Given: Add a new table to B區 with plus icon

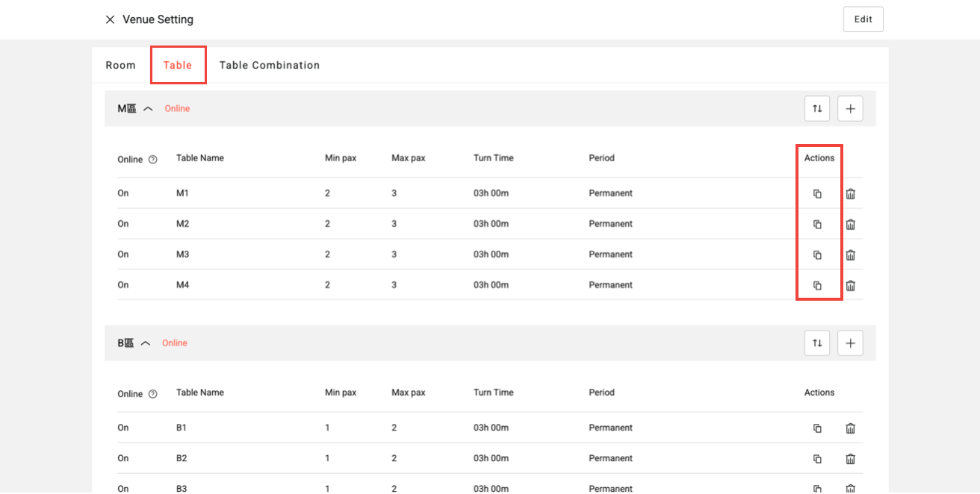Looking at the screenshot, I should click(x=850, y=343).
